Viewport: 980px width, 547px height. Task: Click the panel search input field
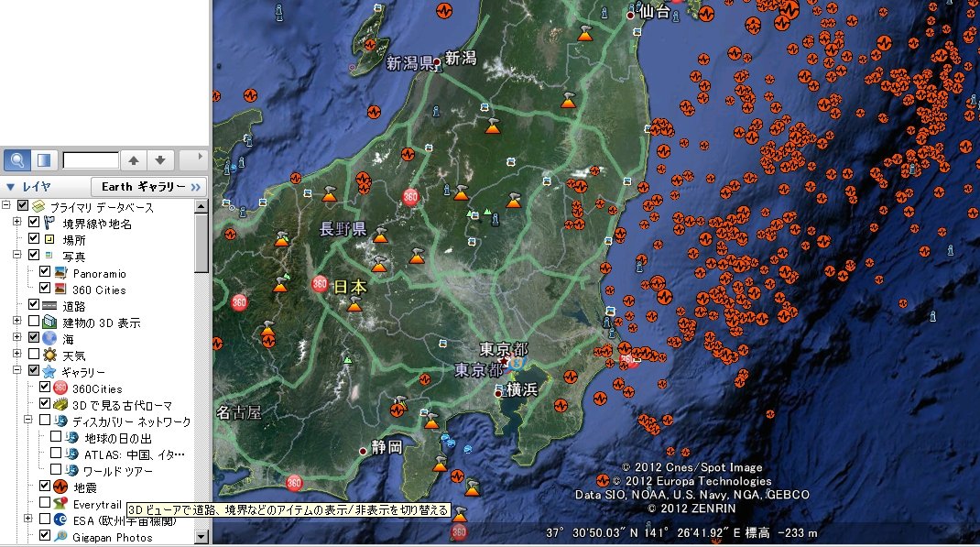click(x=91, y=160)
